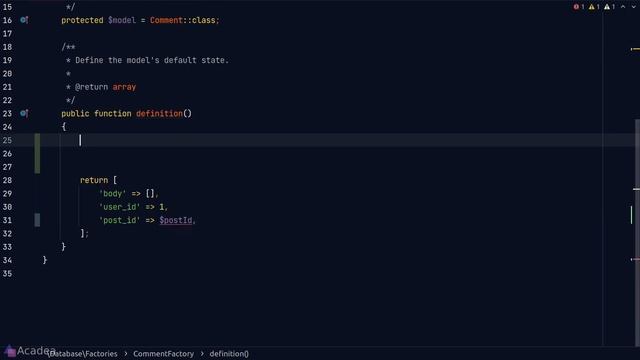
Task: Jump to previous highlighted error arrow
Action: point(623,7)
